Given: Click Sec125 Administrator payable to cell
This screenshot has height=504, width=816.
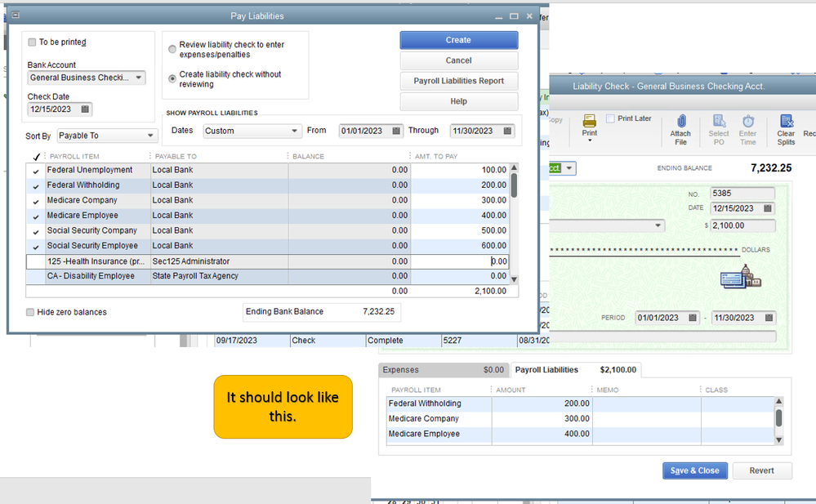Looking at the screenshot, I should (x=219, y=261).
